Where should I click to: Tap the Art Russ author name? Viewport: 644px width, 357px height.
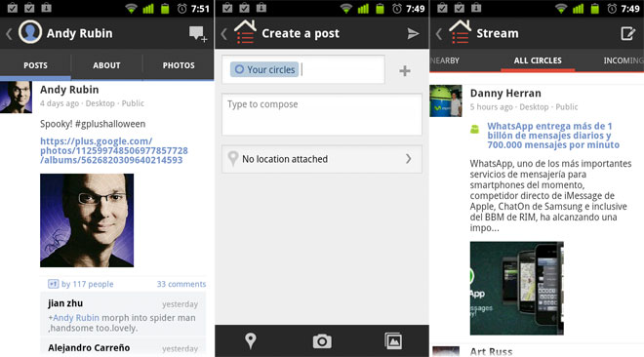pos(491,352)
